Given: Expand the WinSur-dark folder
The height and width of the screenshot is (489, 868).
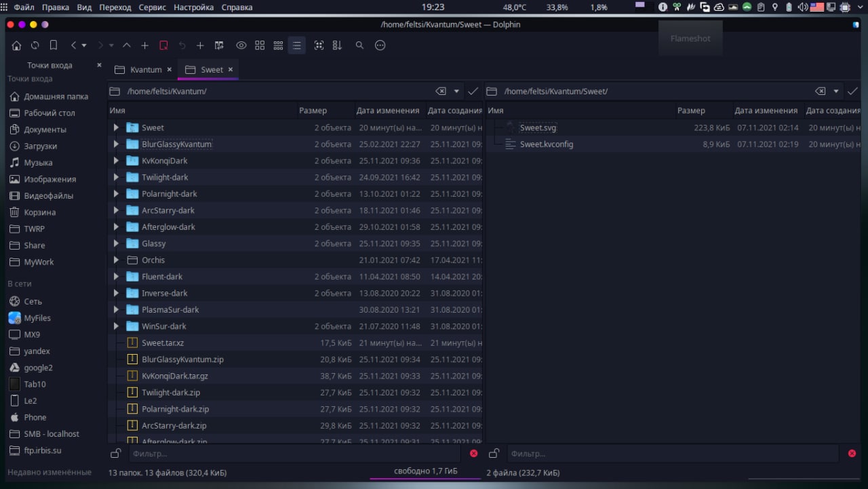Looking at the screenshot, I should tap(116, 326).
